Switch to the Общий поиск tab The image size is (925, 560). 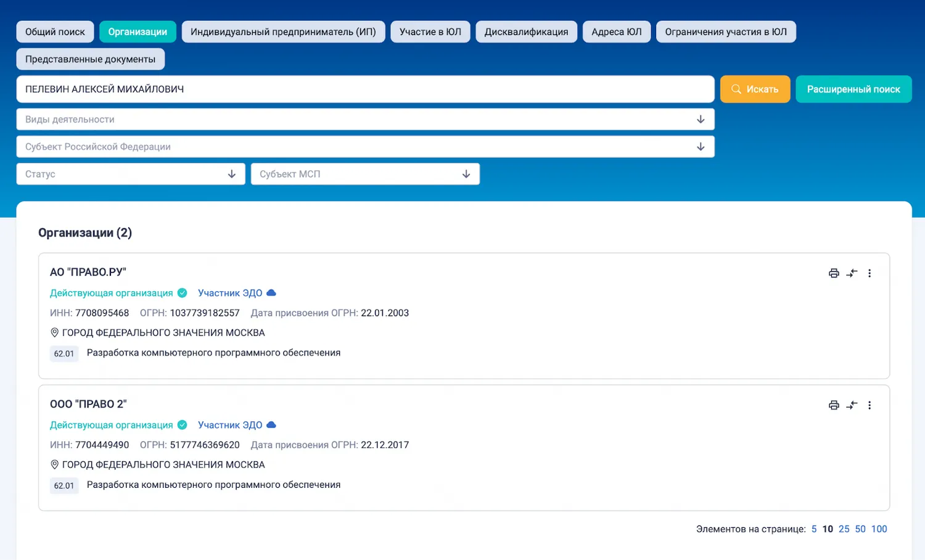pyautogui.click(x=55, y=31)
